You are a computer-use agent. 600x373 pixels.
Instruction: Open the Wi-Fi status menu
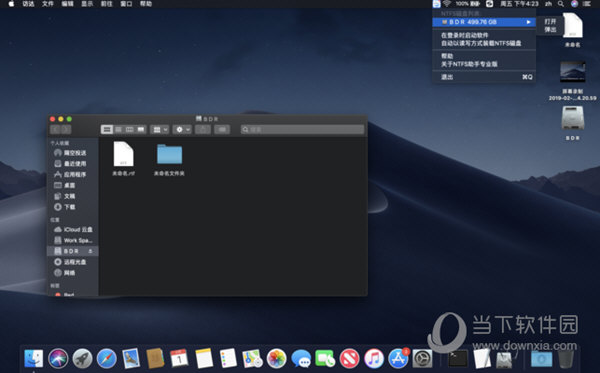(x=447, y=4)
